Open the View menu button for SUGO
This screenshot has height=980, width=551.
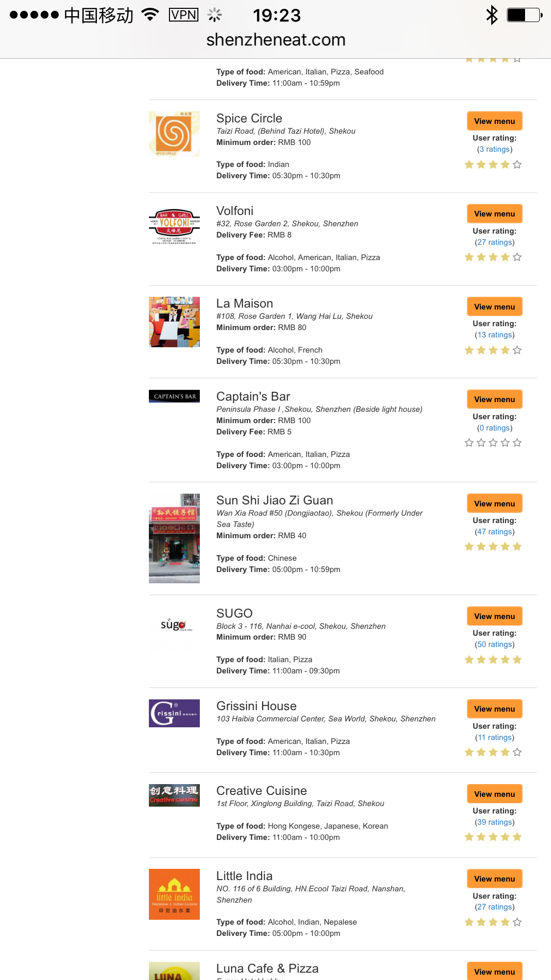point(494,616)
